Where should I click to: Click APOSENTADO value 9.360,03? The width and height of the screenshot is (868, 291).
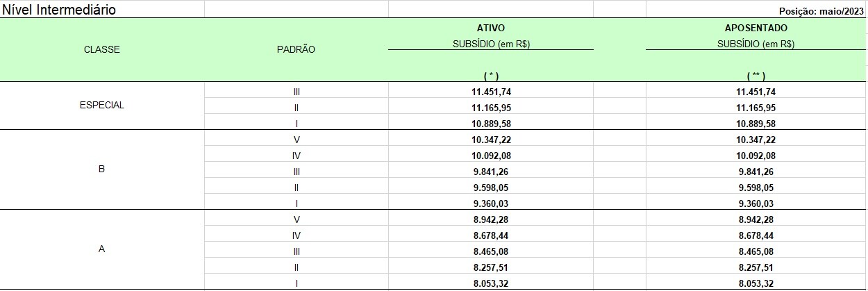click(756, 203)
